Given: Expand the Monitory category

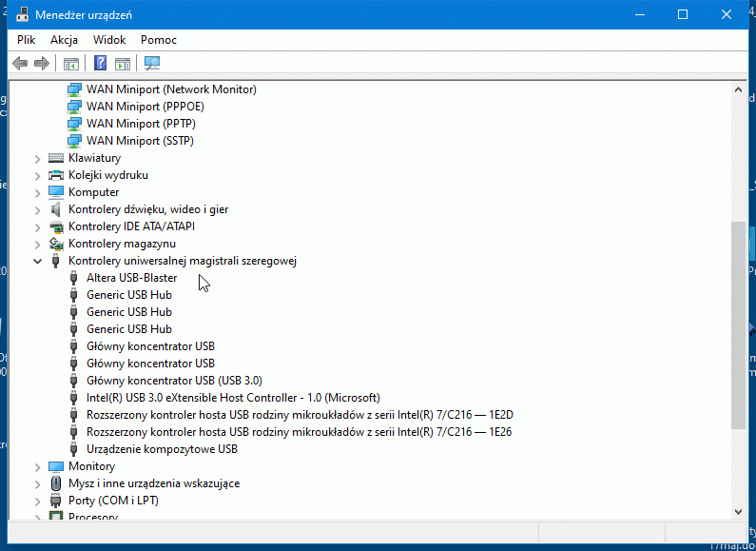Looking at the screenshot, I should (x=38, y=466).
